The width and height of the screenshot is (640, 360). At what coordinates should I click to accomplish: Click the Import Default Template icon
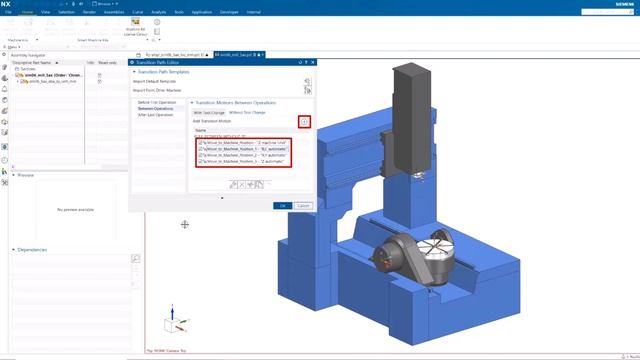coord(307,81)
